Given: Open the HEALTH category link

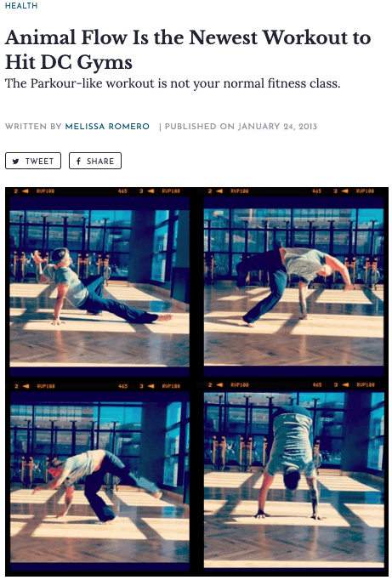Looking at the screenshot, I should (21, 6).
